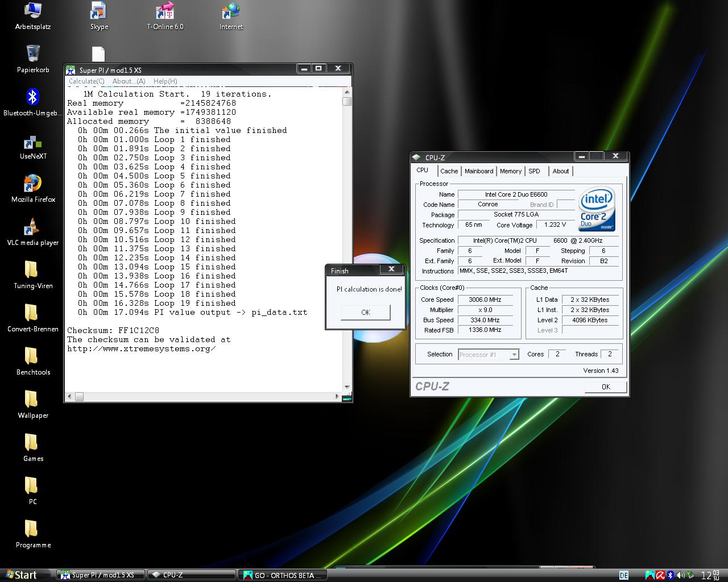This screenshot has height=582, width=728.
Task: Open the Tuning-Viren folder
Action: [x=32, y=271]
